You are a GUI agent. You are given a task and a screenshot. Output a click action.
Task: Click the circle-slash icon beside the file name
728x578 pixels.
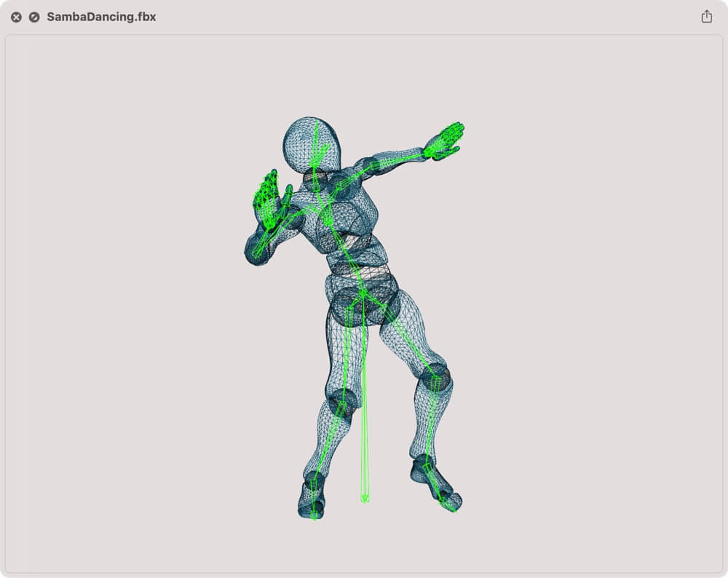pos(34,17)
